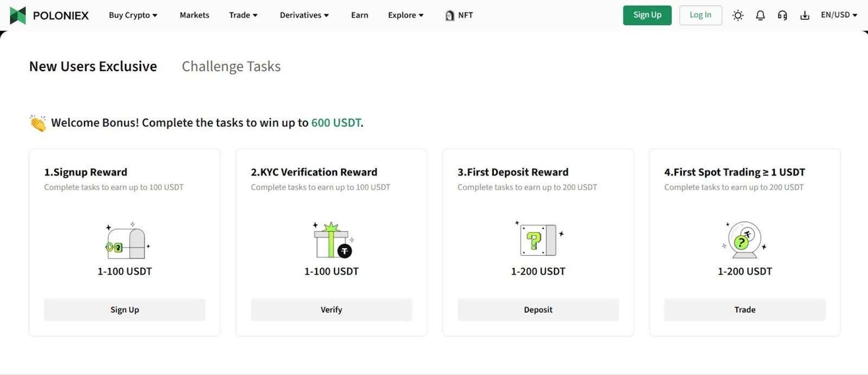Image resolution: width=868 pixels, height=375 pixels.
Task: Click the download app icon
Action: pyautogui.click(x=805, y=15)
